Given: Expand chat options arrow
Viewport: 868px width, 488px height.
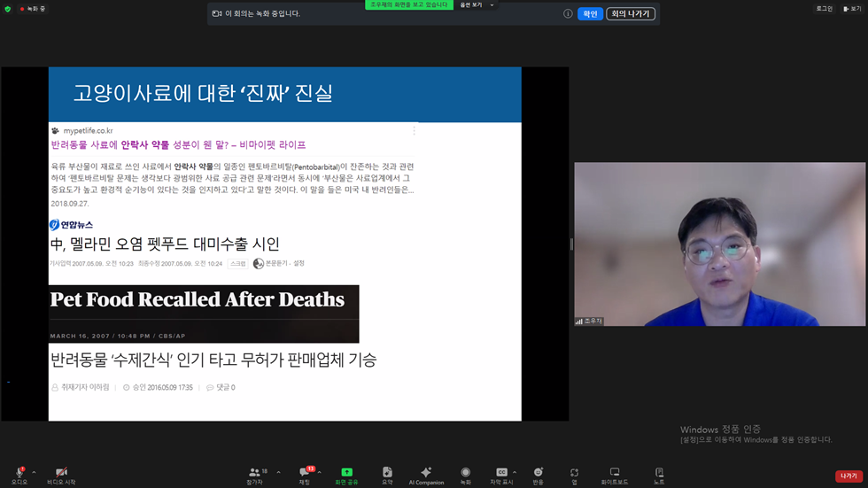Looking at the screenshot, I should 320,473.
